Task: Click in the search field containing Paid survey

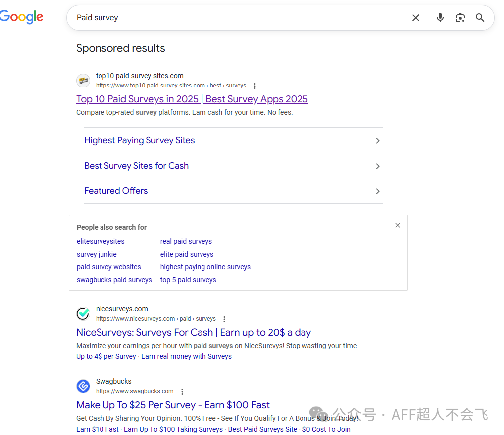Action: [x=238, y=18]
